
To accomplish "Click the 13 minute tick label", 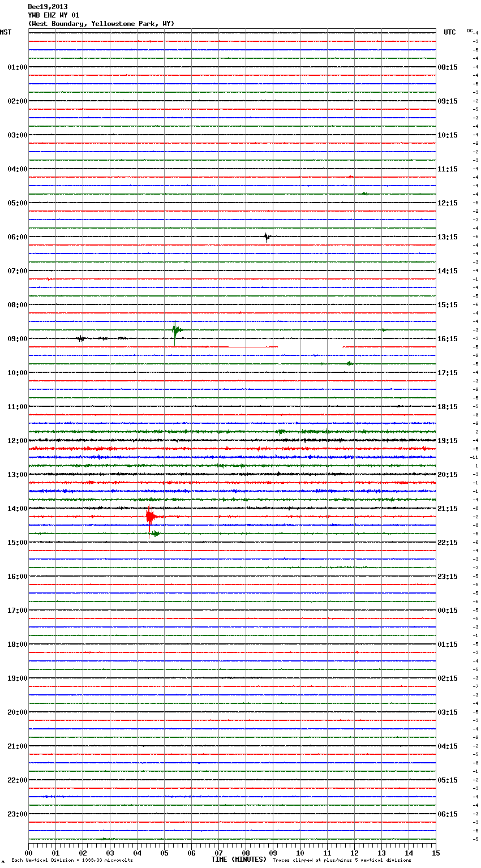I will pos(381,853).
